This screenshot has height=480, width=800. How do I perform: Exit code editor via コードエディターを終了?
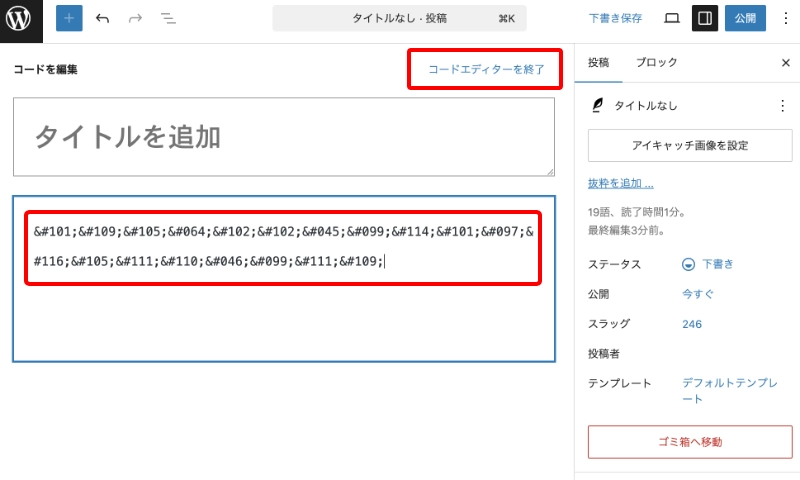point(486,69)
